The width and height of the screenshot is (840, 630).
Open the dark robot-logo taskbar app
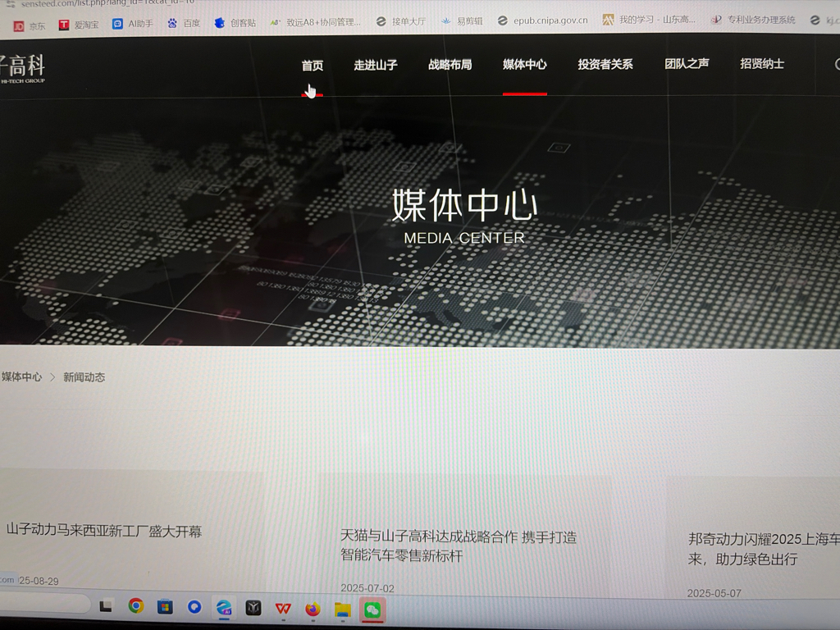pyautogui.click(x=253, y=608)
